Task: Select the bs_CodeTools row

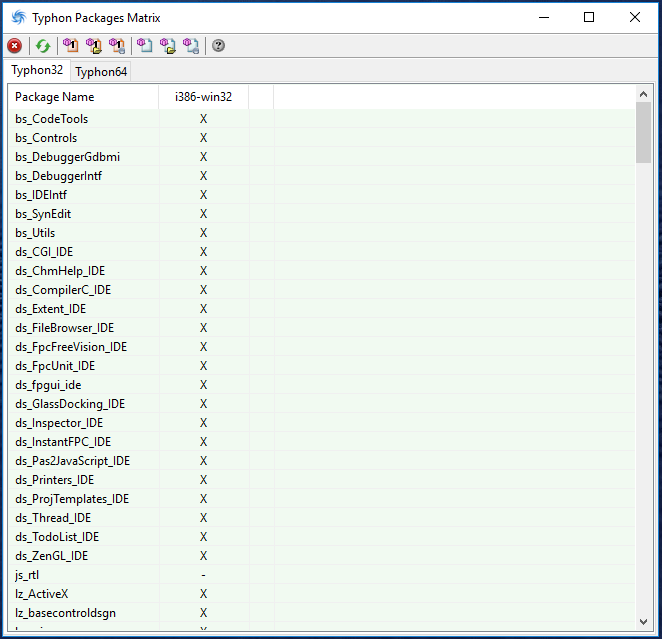Action: [322, 119]
